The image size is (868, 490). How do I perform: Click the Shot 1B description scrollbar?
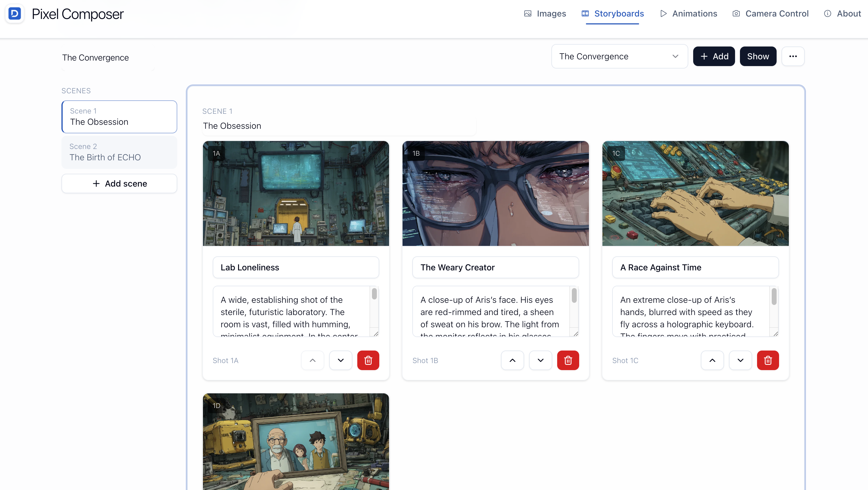point(574,296)
